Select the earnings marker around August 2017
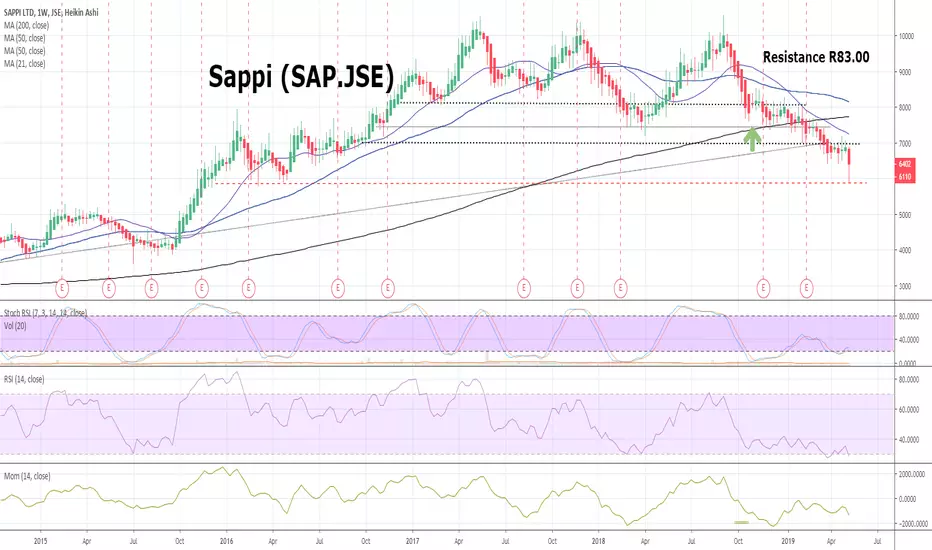The height and width of the screenshot is (550, 932). click(524, 289)
